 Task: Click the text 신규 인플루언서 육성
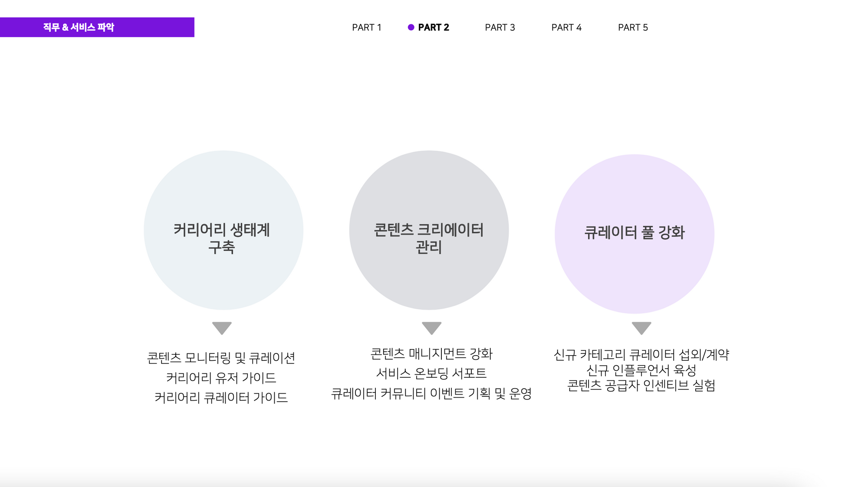pos(641,370)
